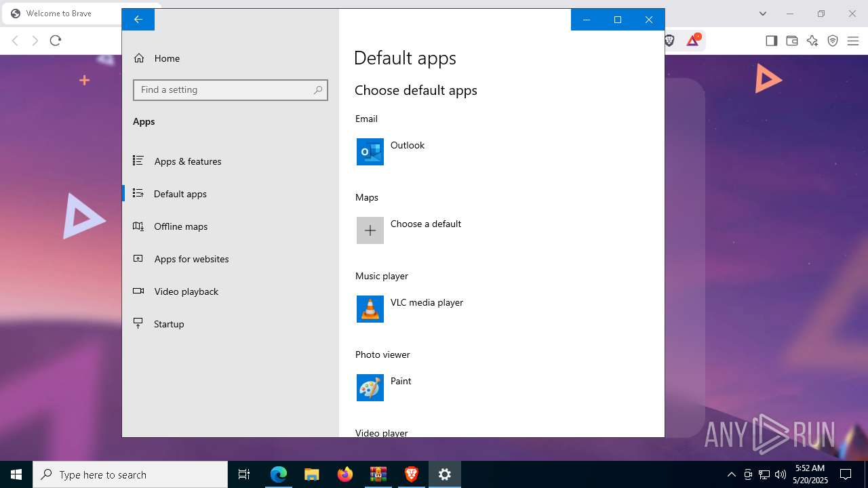This screenshot has width=868, height=488.
Task: Click the Apps for websites icon
Action: pos(138,258)
